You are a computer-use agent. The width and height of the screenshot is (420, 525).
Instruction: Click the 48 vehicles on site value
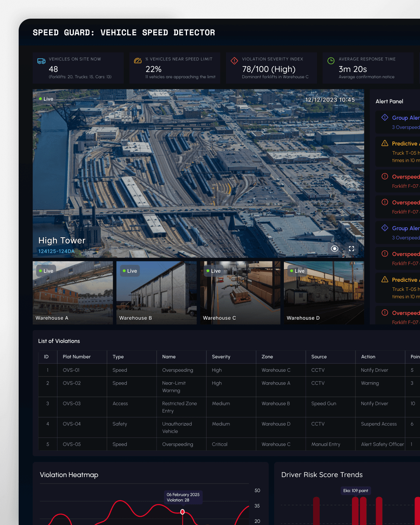pos(53,69)
